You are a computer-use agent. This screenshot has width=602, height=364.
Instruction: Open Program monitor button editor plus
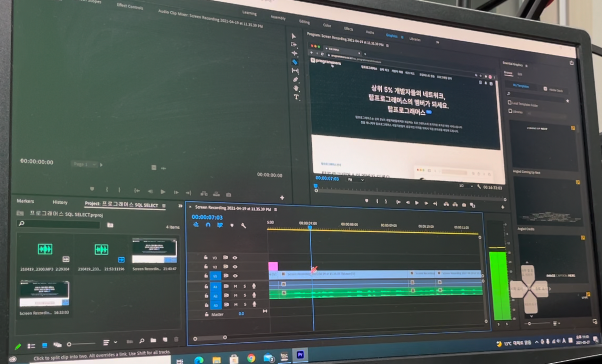(x=503, y=207)
